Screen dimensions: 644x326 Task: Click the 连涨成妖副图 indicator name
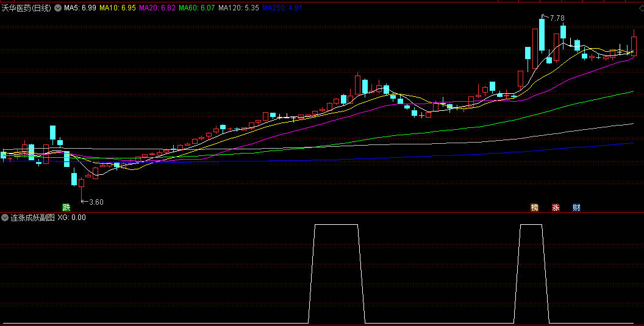click(x=32, y=217)
